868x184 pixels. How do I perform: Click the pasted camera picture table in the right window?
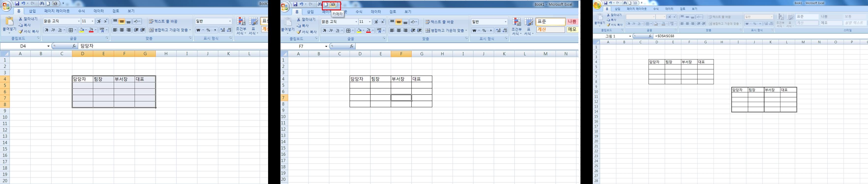[764, 100]
